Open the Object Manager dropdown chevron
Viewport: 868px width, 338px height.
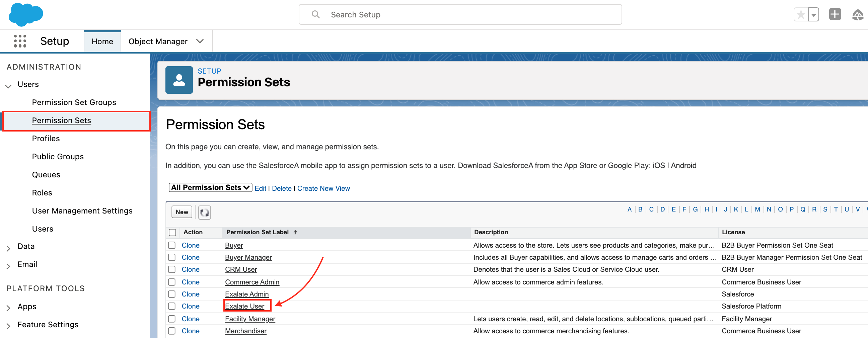pyautogui.click(x=200, y=41)
